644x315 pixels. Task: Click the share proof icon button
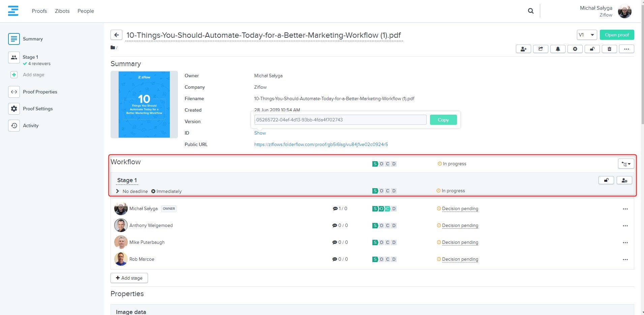coord(541,49)
